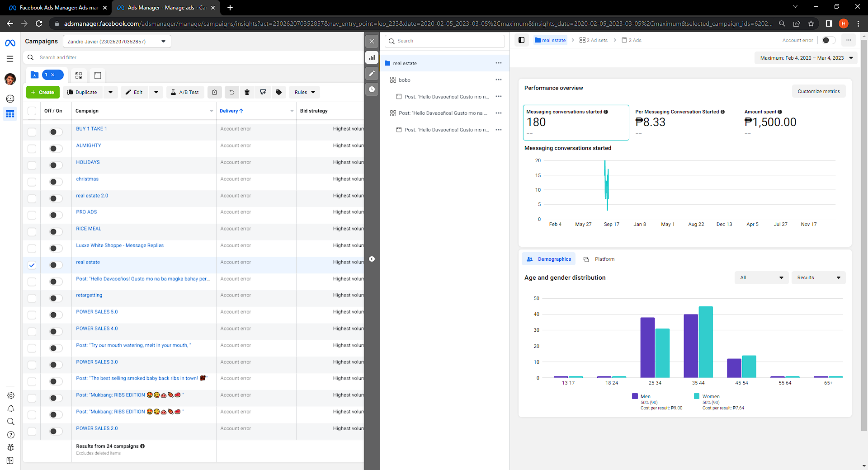The image size is (868, 470).
Task: Expand the Duplicate options dropdown arrow
Action: 111,92
